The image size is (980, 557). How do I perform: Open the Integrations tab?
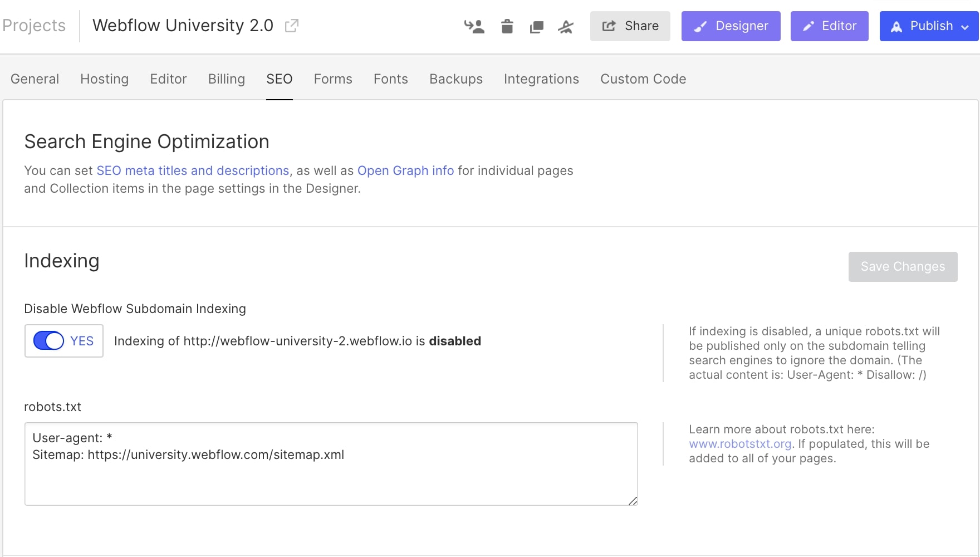coord(541,79)
